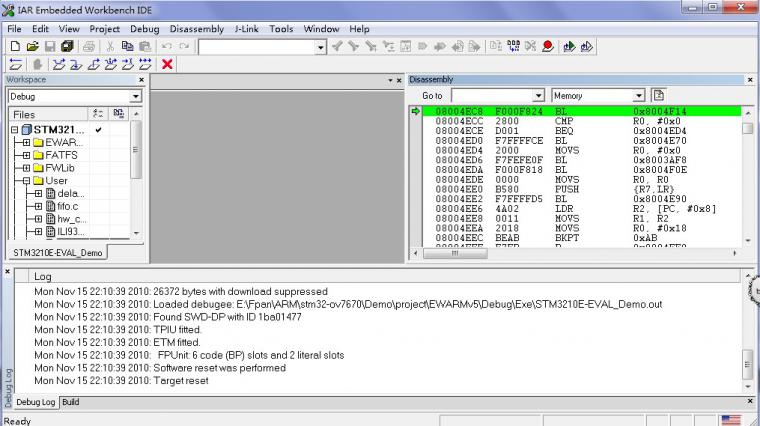Select the STM3210E-EVAL_Demo workspace tab
Screen dimensions: 760x426
coord(58,252)
